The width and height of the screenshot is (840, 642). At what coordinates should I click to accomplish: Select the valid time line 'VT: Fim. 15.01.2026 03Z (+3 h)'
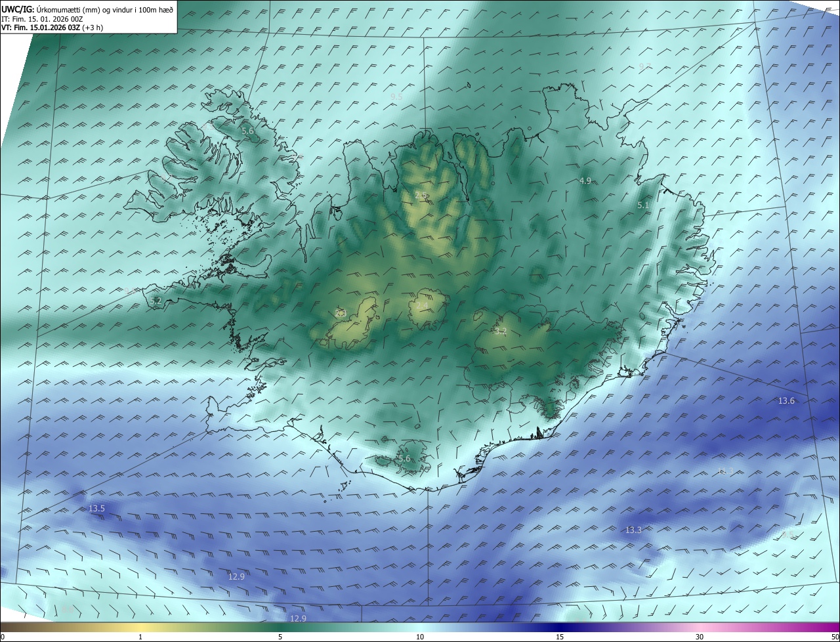point(52,28)
